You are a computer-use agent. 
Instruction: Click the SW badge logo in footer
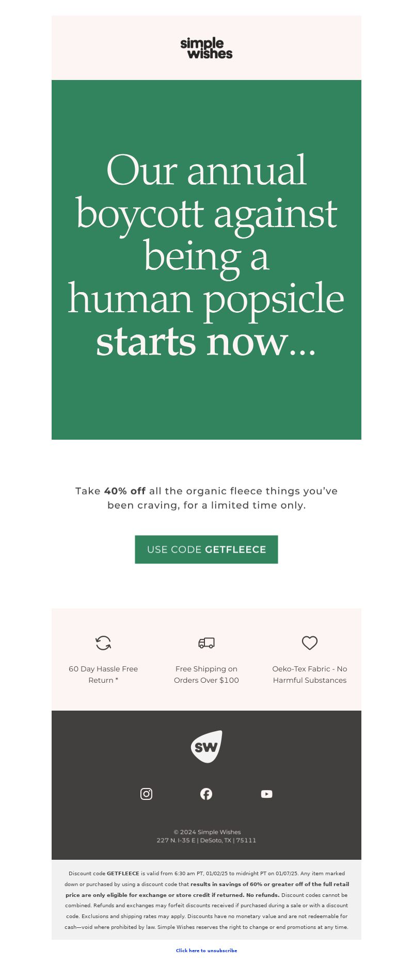pyautogui.click(x=206, y=747)
